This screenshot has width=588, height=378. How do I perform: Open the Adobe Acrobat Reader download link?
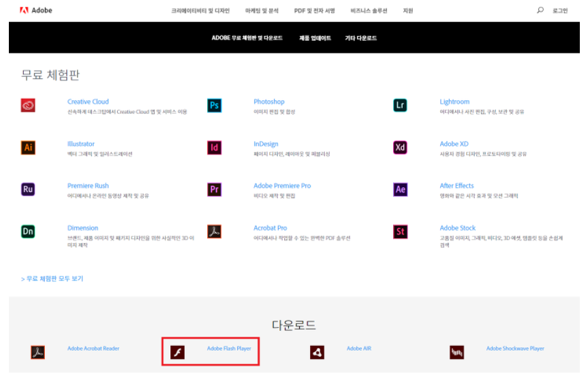[x=93, y=349]
